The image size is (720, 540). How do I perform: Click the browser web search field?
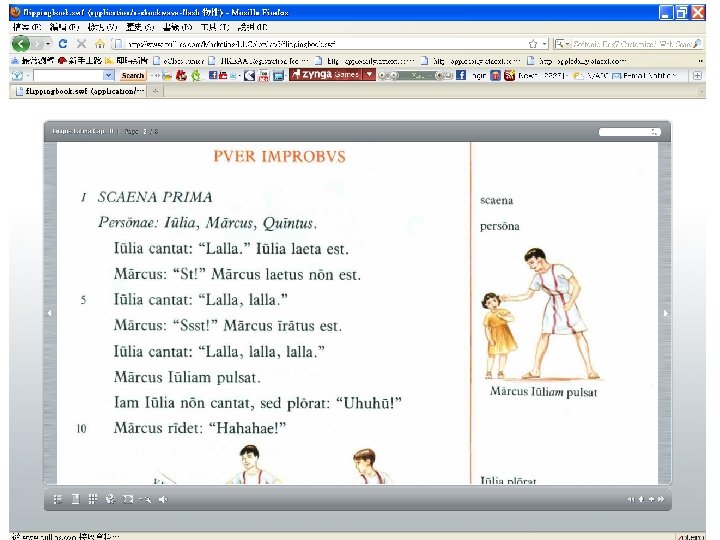point(632,44)
